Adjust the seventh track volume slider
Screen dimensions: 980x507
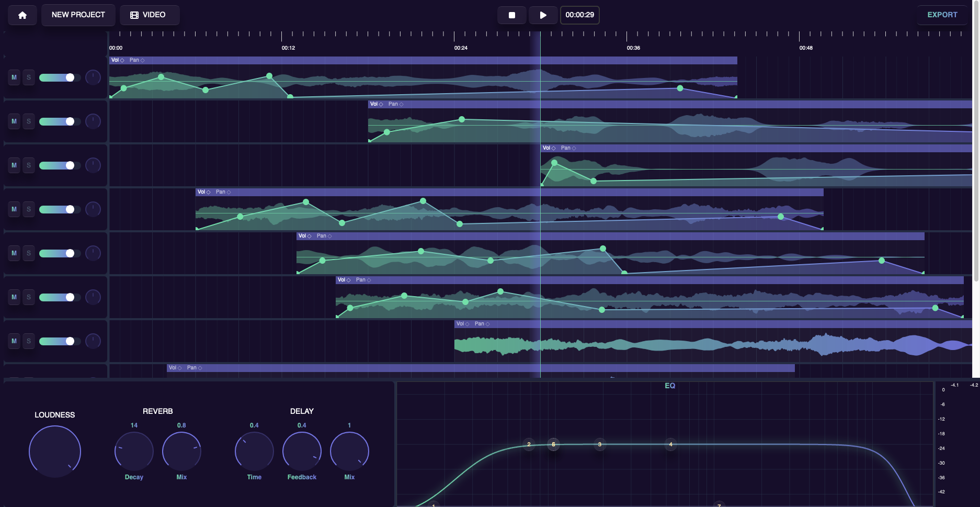tap(60, 341)
